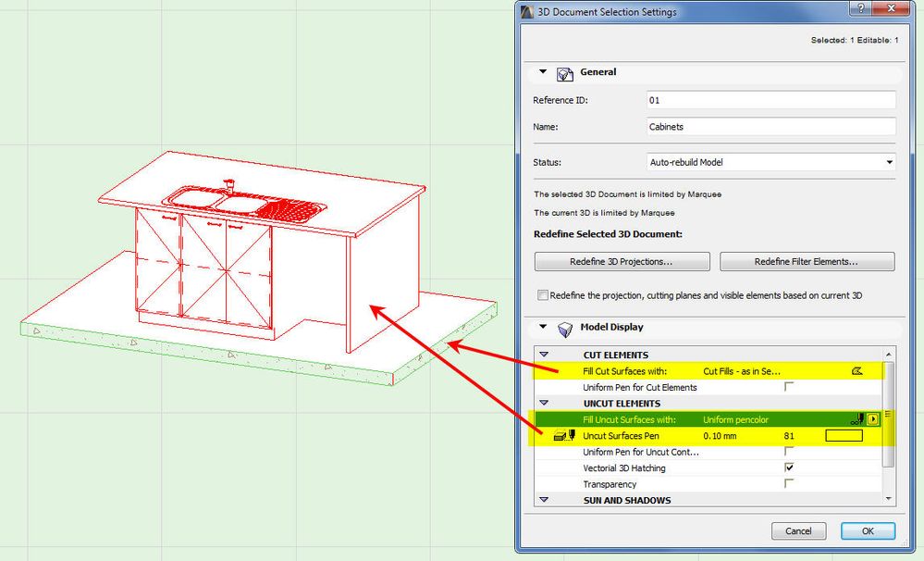
Task: Click the scroll-up arrow of the Model Display list
Action: click(889, 353)
